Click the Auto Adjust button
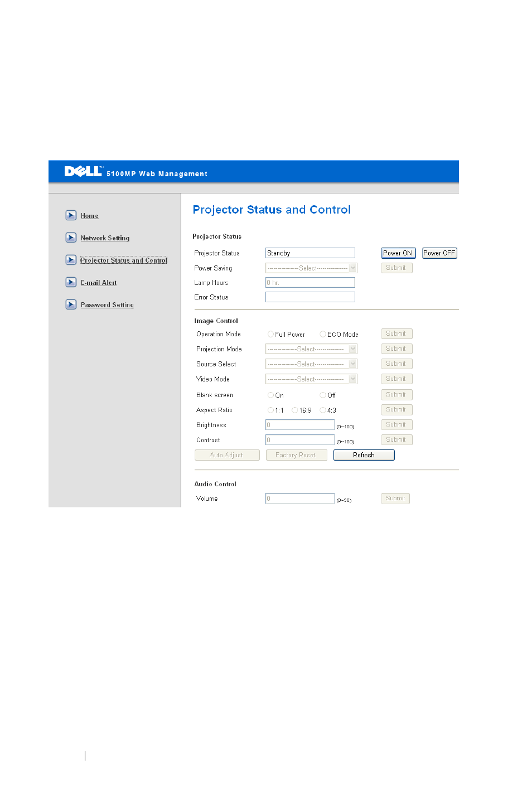The image size is (532, 798). coord(227,455)
